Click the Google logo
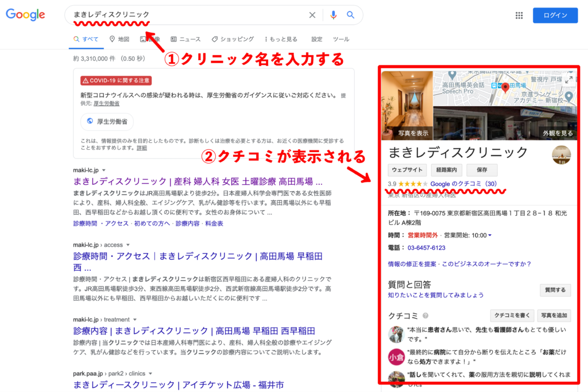The image size is (588, 392). pos(25,15)
